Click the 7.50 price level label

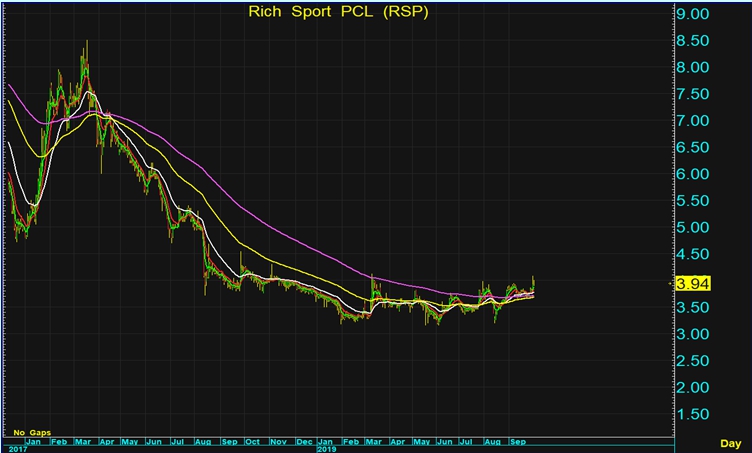pos(693,94)
